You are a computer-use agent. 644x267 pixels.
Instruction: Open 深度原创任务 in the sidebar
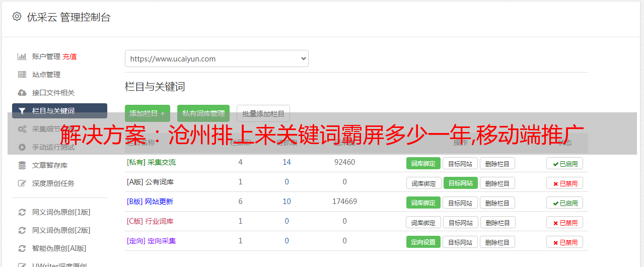(x=53, y=183)
